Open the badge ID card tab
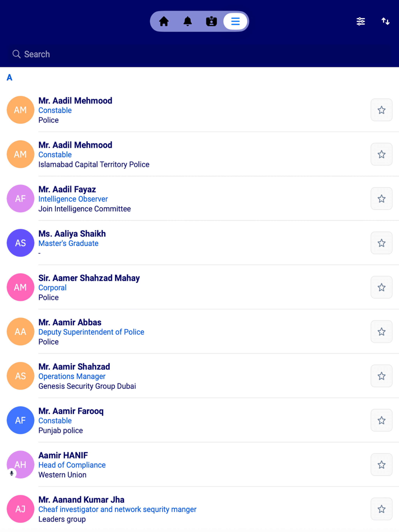This screenshot has height=532, width=399. click(211, 21)
